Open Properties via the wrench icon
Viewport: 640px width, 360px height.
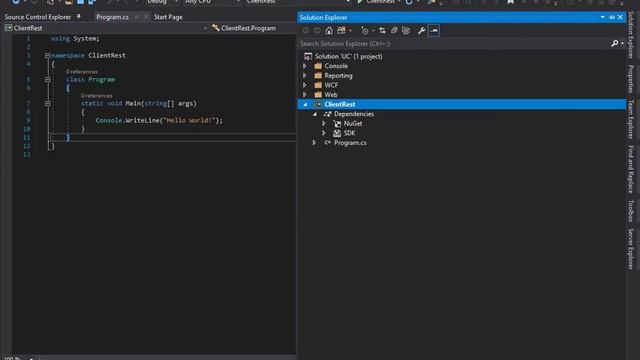pyautogui.click(x=421, y=31)
